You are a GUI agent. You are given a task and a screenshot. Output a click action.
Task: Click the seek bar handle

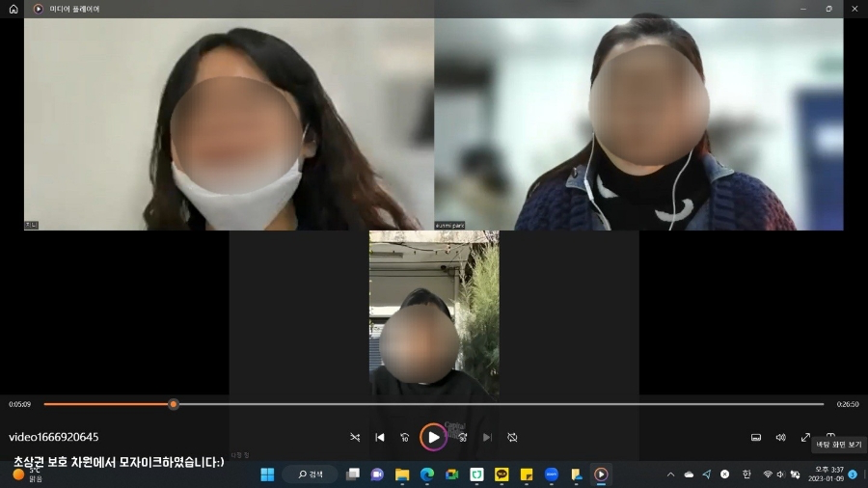[x=174, y=404]
